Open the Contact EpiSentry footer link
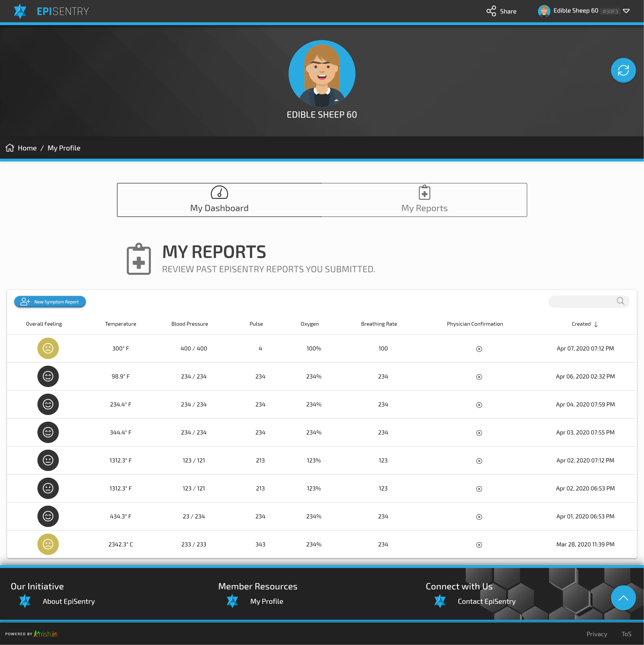 [x=486, y=601]
